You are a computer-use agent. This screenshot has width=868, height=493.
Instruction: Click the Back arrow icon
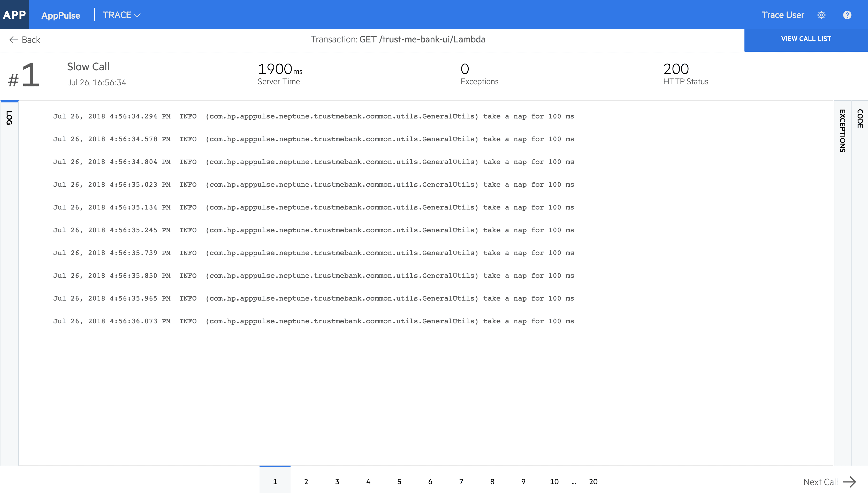click(x=13, y=40)
